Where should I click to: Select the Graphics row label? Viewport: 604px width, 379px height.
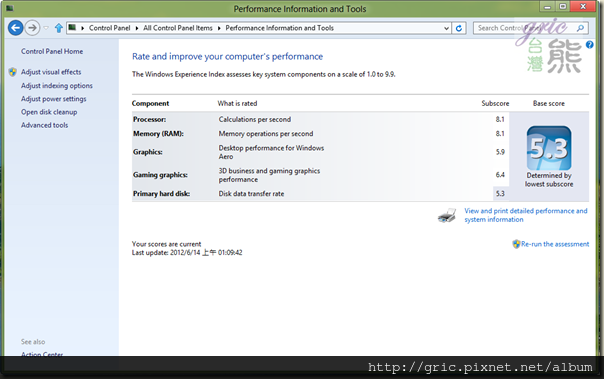(x=148, y=152)
